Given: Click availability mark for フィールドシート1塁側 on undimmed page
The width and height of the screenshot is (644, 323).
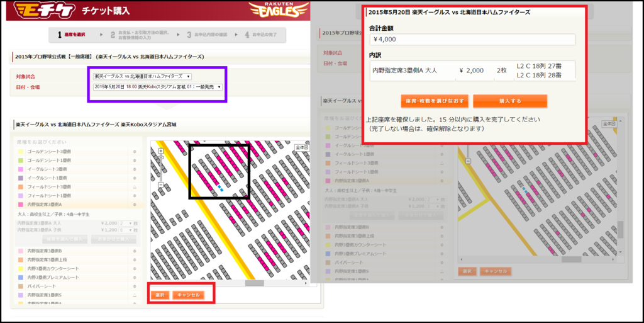Looking at the screenshot, I should pos(135,196).
